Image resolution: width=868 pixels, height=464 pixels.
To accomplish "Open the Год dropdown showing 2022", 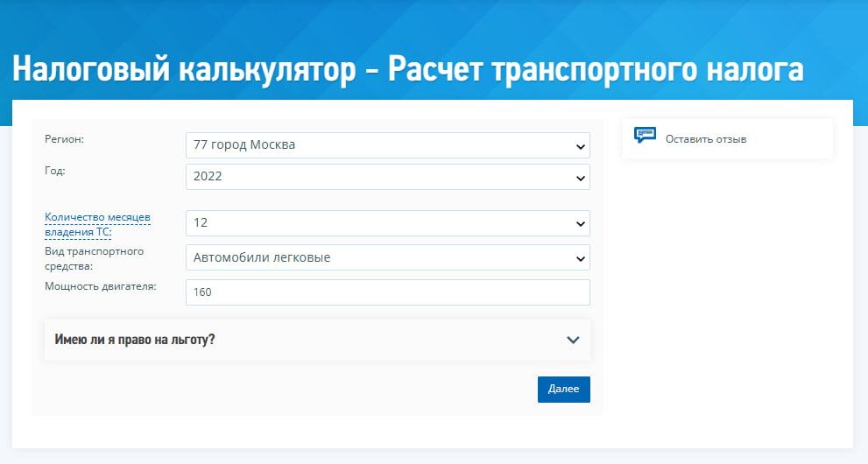I will click(x=387, y=177).
